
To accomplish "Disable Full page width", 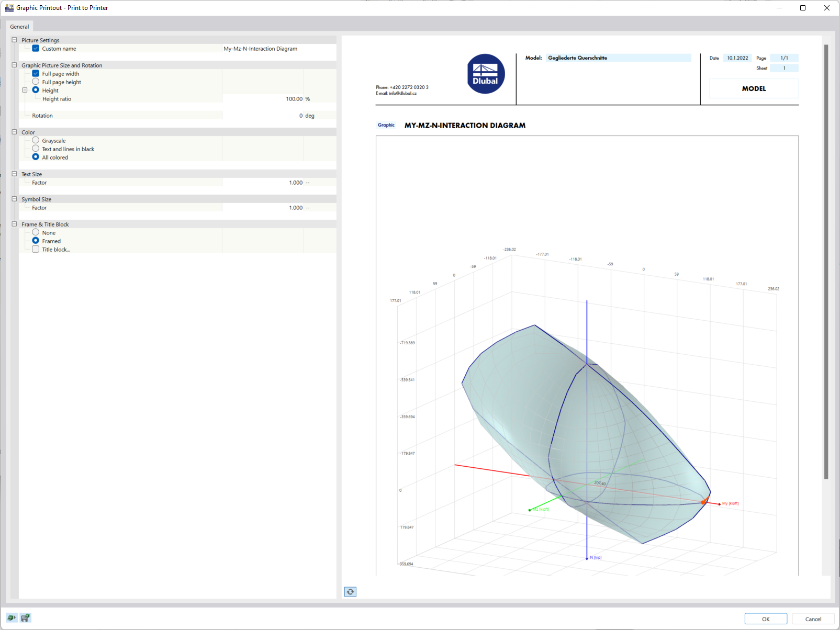I will click(35, 73).
